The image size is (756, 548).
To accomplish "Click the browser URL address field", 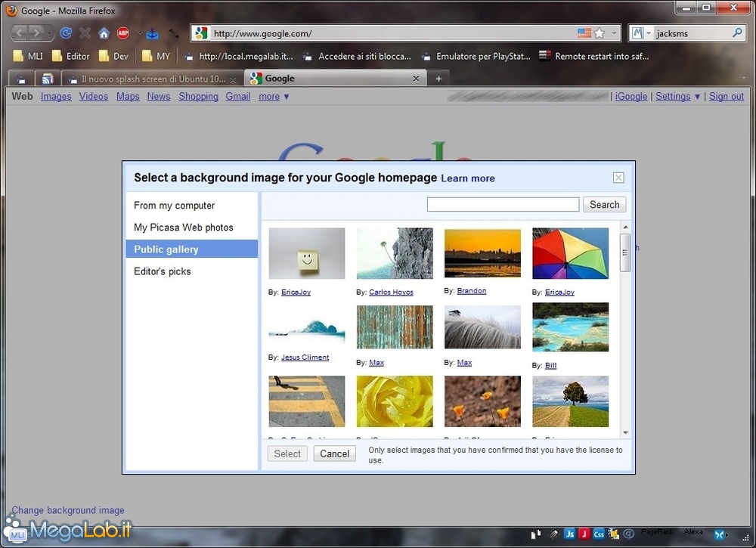I will click(x=393, y=33).
